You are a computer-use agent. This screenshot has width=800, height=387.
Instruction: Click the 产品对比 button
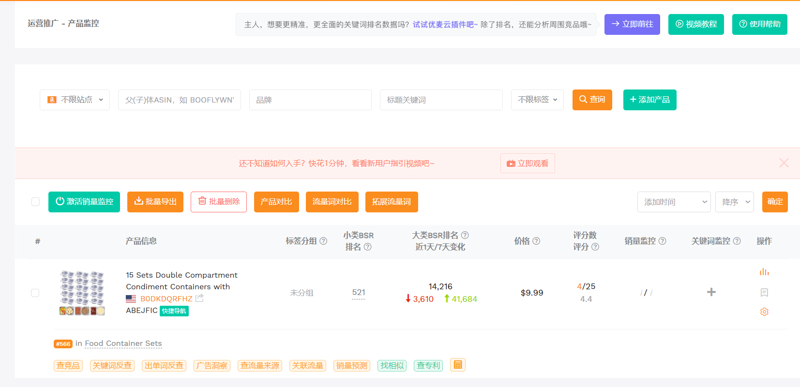pos(277,202)
